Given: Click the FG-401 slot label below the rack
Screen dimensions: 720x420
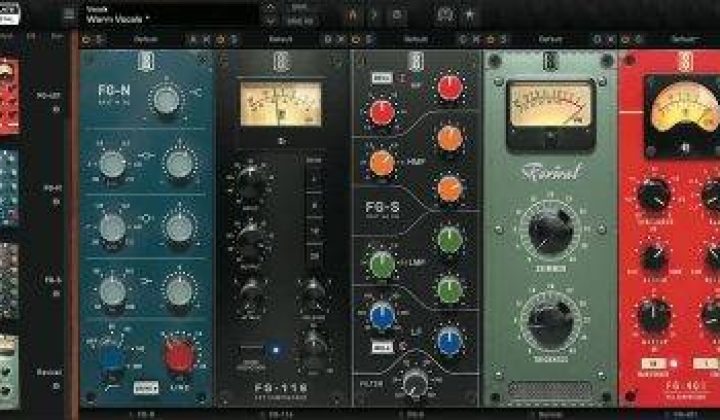Looking at the screenshot, I should [681, 414].
